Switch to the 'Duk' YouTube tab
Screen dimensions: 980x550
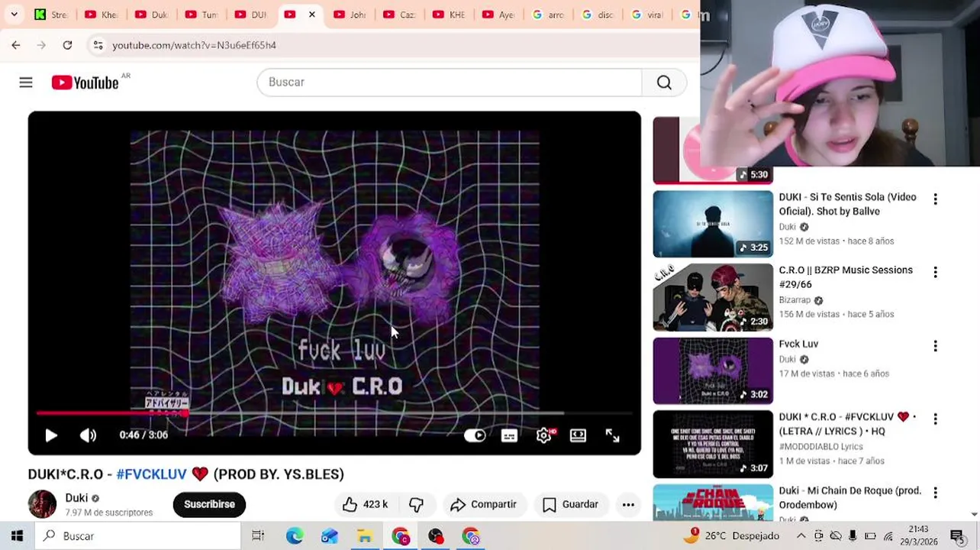point(151,15)
